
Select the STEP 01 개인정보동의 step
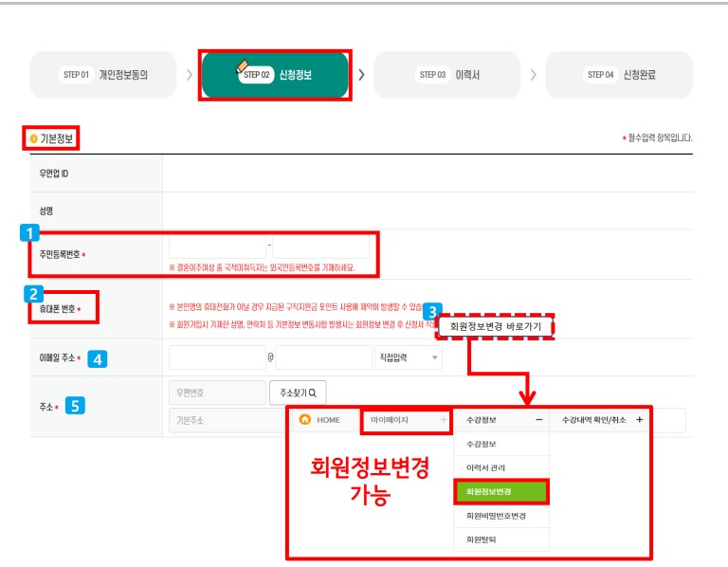pos(103,75)
